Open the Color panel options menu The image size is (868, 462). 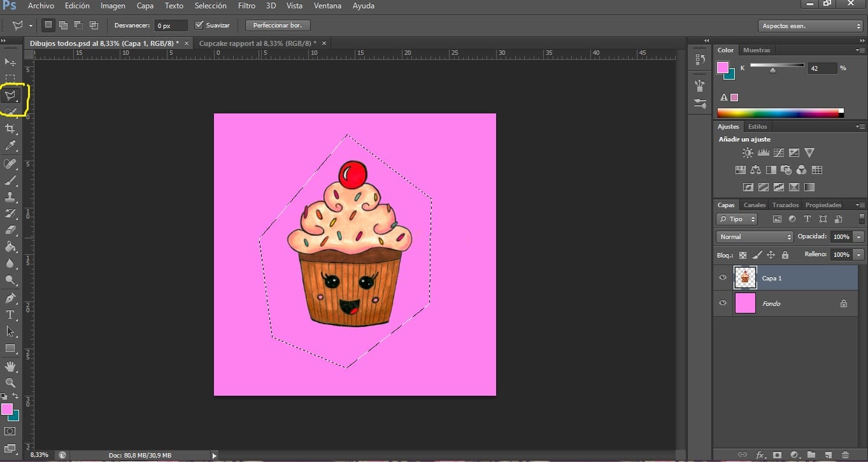860,50
